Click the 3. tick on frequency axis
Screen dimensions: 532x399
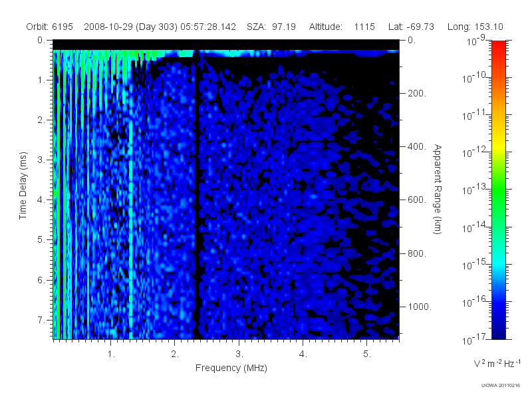(239, 354)
